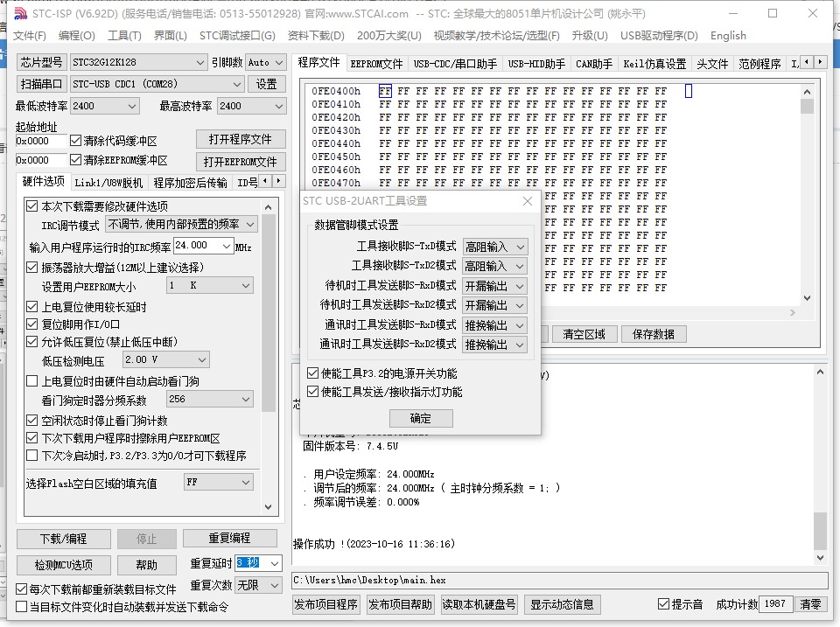Viewport: 840px width, 627px height.
Task: Click hardware options list scrollbar thumb
Action: click(269, 313)
